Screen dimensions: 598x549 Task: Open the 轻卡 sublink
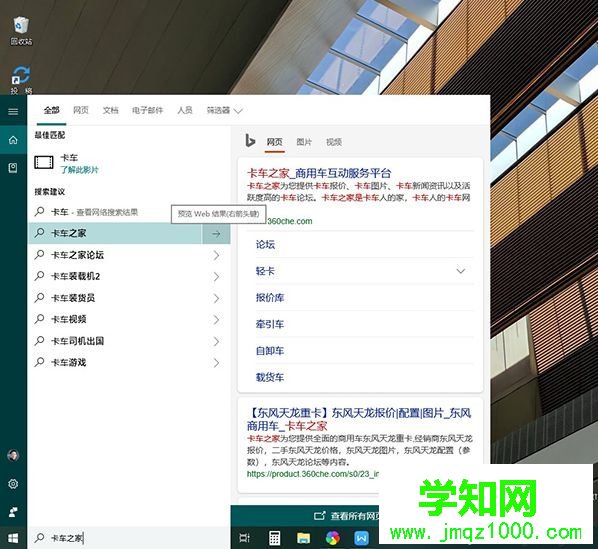[265, 271]
